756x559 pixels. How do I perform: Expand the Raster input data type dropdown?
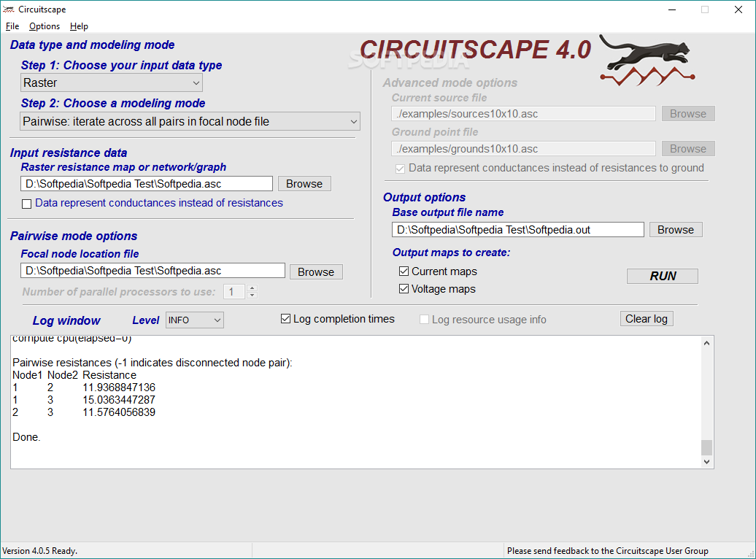(x=112, y=83)
